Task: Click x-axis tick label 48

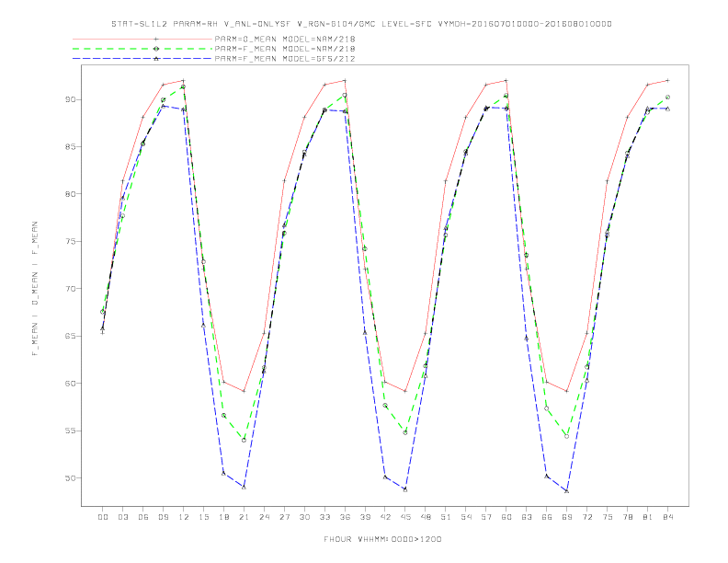Action: (426, 517)
